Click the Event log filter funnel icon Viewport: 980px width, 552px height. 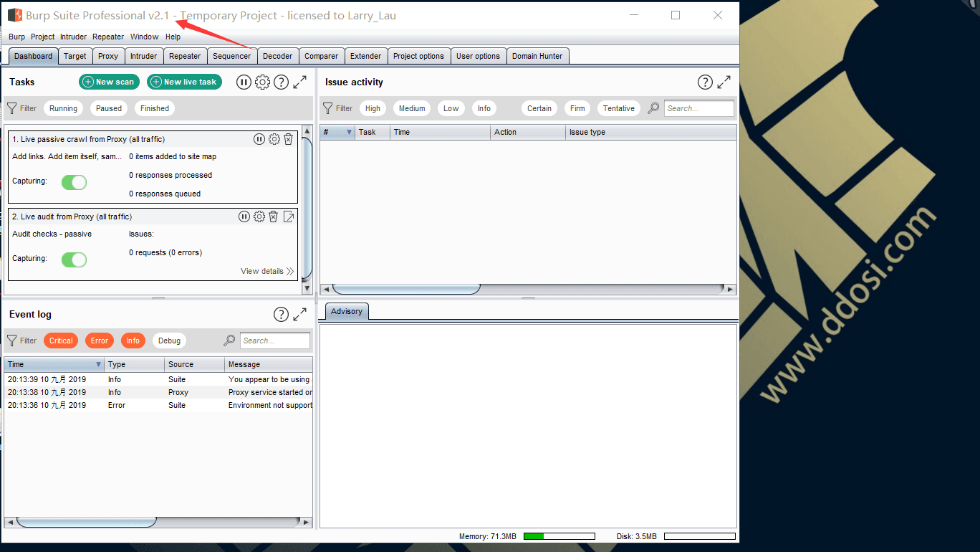click(x=12, y=341)
